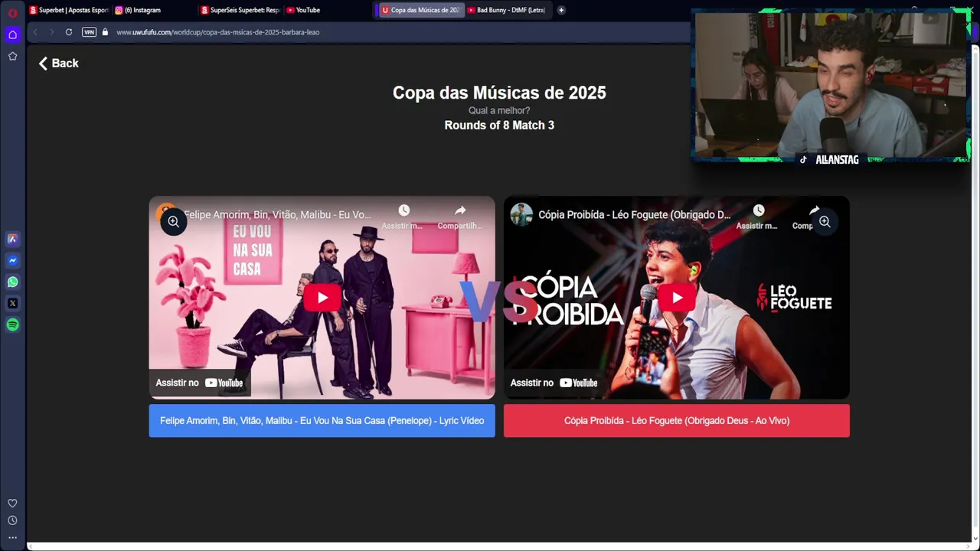This screenshot has width=980, height=551.
Task: Open X (Twitter) in the sidebar
Action: 12,303
